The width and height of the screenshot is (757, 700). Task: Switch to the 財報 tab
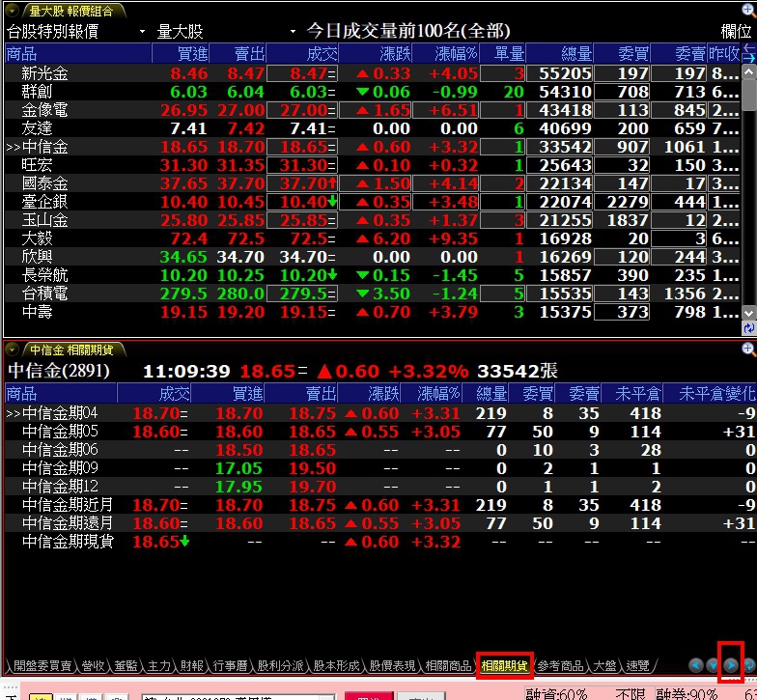click(191, 666)
